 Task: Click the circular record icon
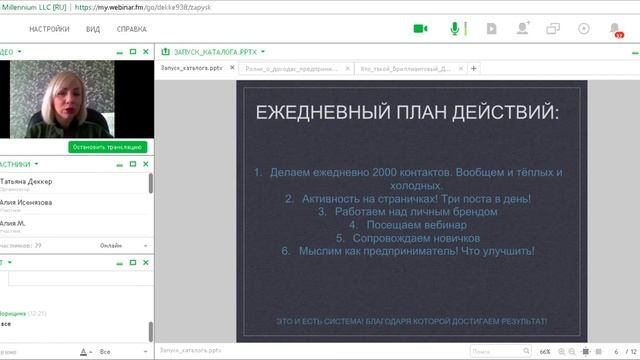click(584, 29)
